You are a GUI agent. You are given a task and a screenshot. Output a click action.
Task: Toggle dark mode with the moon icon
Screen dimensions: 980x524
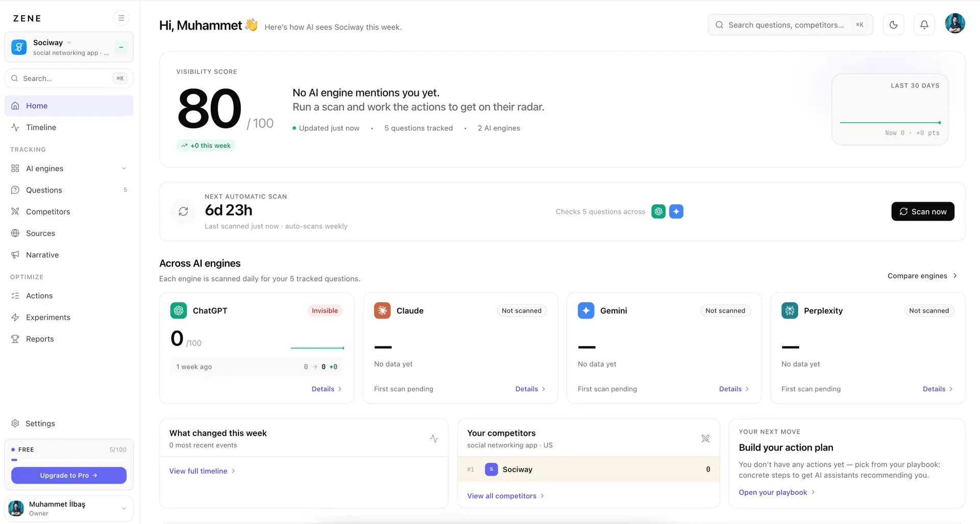(893, 25)
